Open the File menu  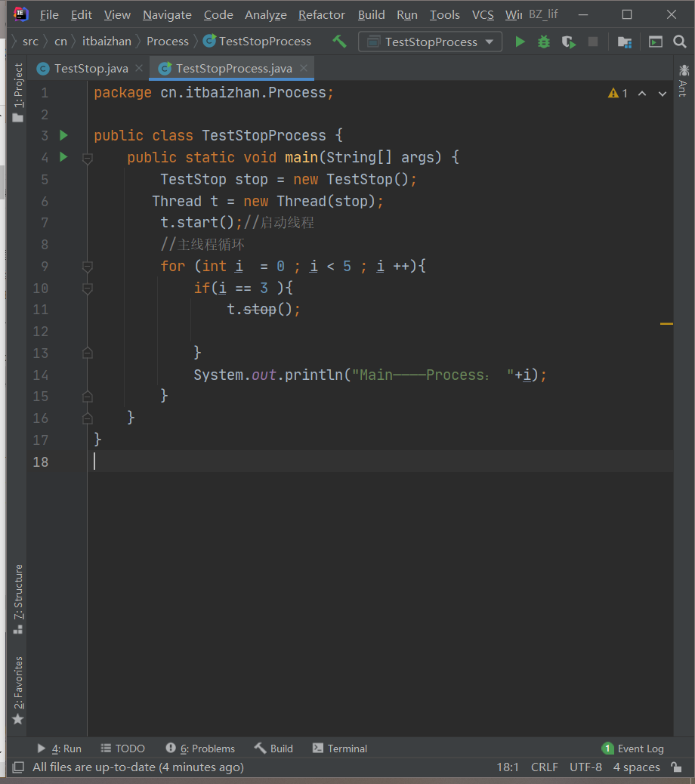click(x=49, y=15)
